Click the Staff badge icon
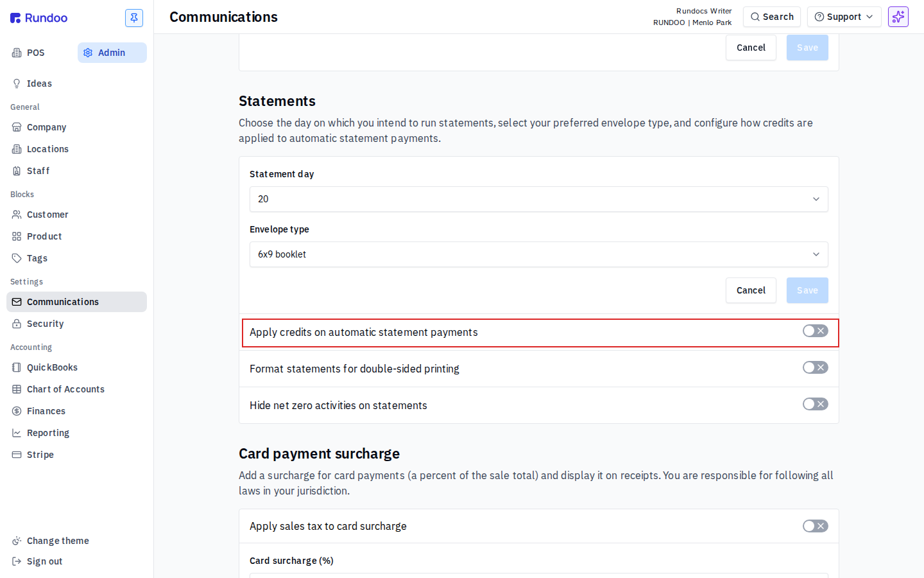This screenshot has height=578, width=924. coord(17,171)
